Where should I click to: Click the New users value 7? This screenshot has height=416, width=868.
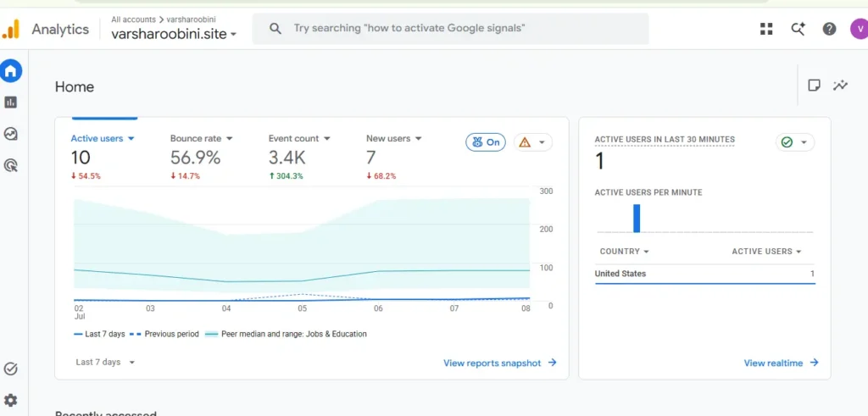[371, 158]
